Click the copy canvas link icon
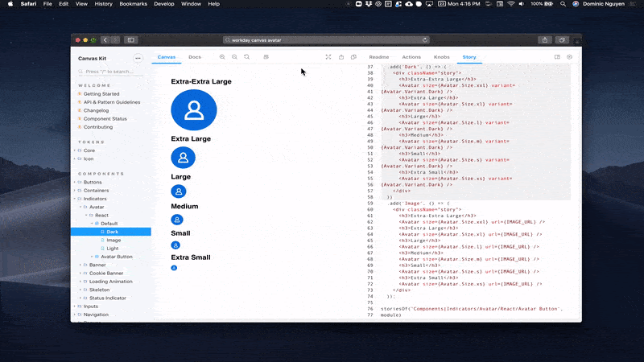Screen dimensions: 644x362 click(x=353, y=57)
